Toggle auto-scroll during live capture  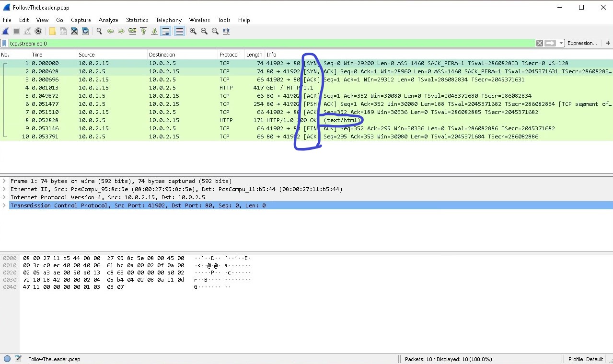pos(165,31)
